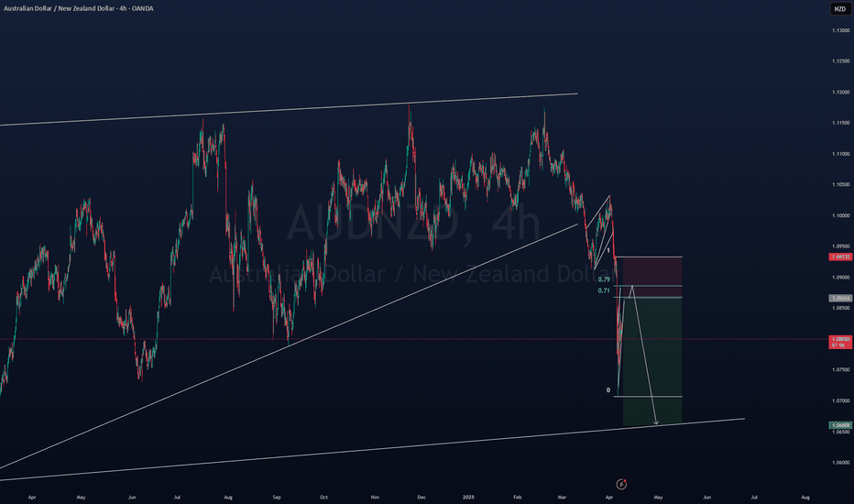Image resolution: width=854 pixels, height=504 pixels.
Task: Click the Oct label on time axis
Action: [x=324, y=498]
